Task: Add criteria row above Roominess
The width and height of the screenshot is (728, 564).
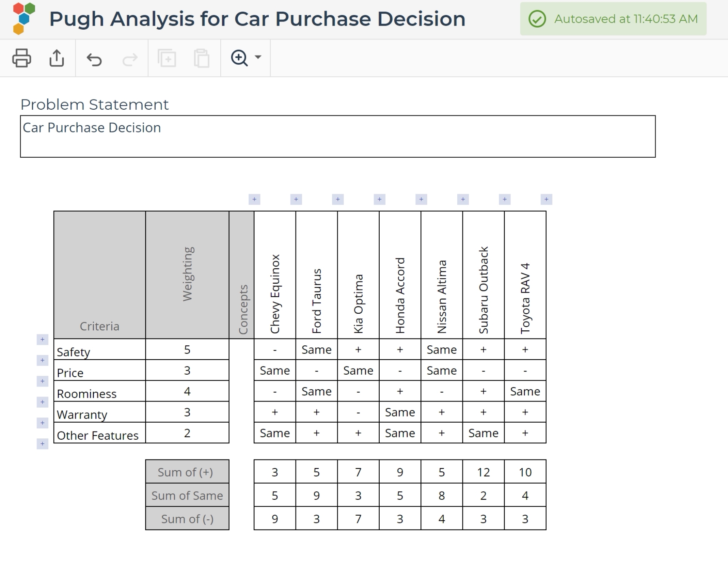Action: coord(43,381)
